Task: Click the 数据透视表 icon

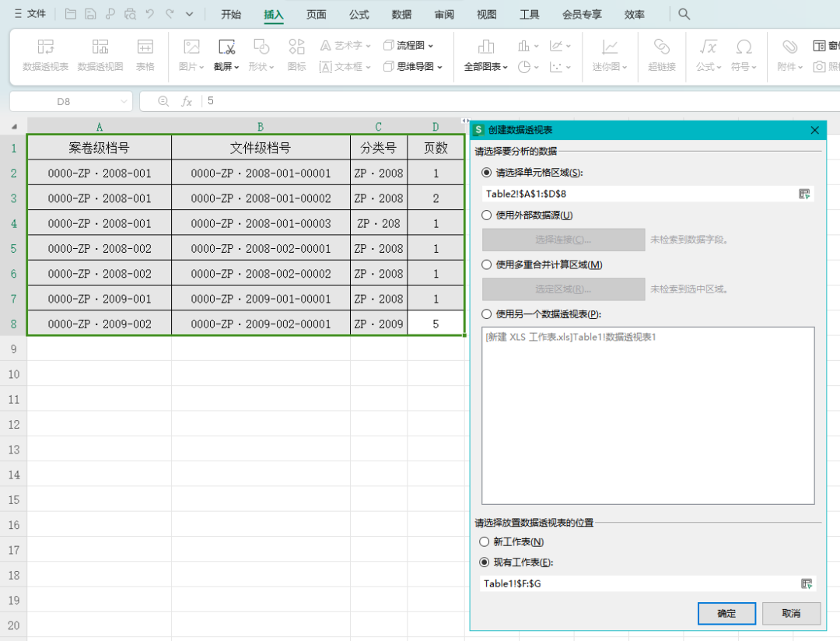Action: pos(46,54)
